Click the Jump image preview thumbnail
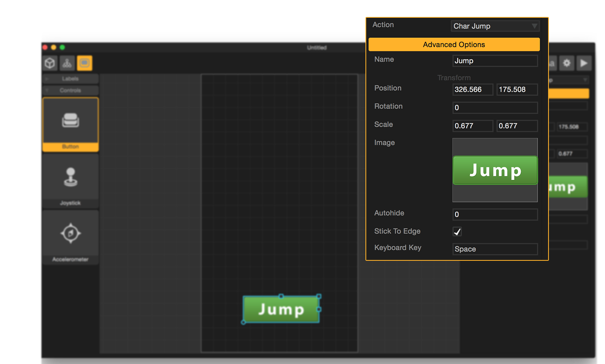Viewport: 605px width, 364px height. pyautogui.click(x=495, y=170)
